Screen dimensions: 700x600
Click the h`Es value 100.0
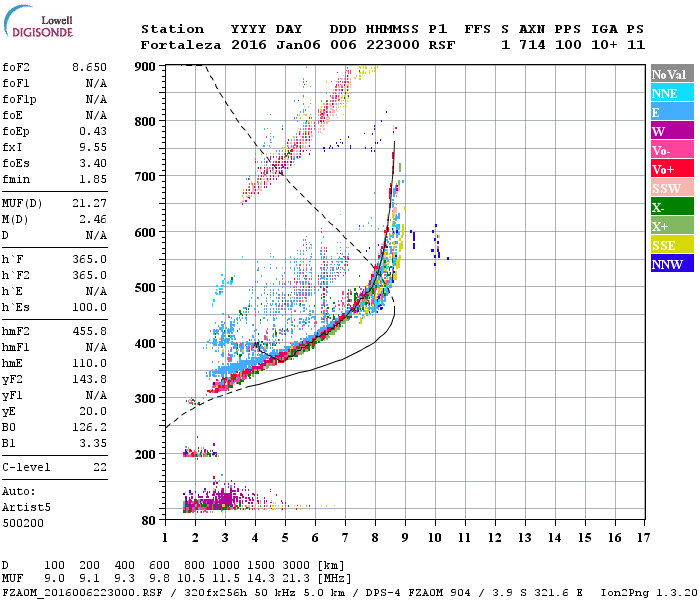[x=89, y=308]
